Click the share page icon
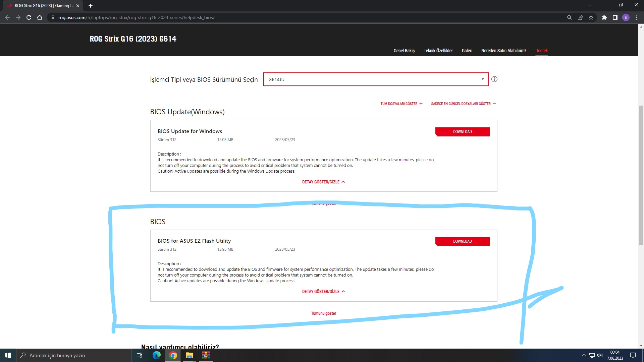The image size is (644, 362). coord(580,17)
